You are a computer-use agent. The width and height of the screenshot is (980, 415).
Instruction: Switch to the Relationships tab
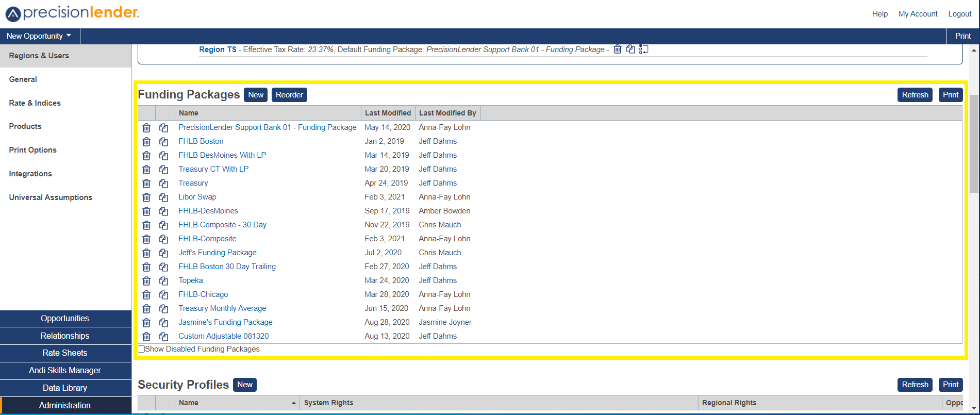tap(65, 336)
